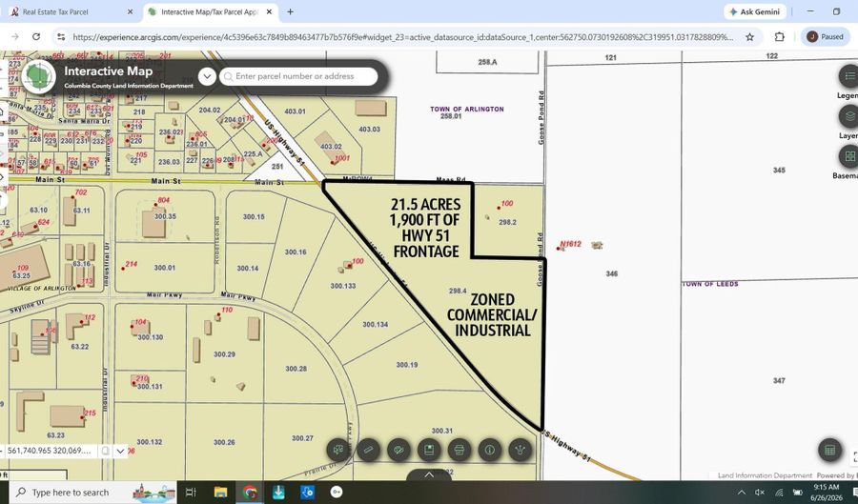Click the Columbia County logo icon
This screenshot has height=504, width=858.
coord(38,76)
